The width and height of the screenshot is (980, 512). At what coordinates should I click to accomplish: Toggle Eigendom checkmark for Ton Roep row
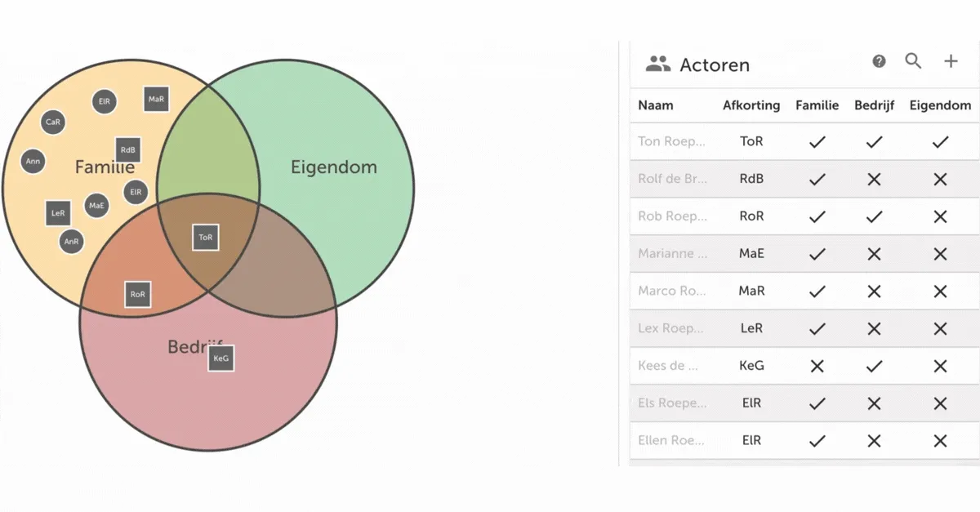coord(940,141)
